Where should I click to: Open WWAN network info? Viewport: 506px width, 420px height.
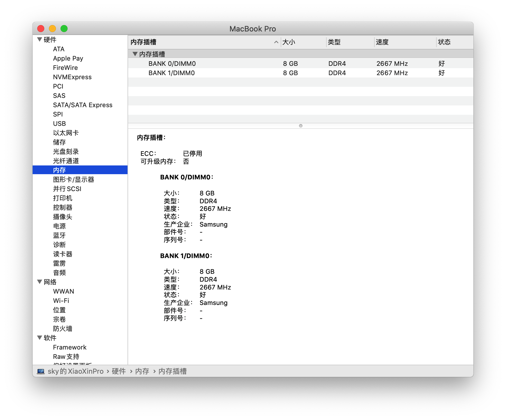tap(63, 291)
